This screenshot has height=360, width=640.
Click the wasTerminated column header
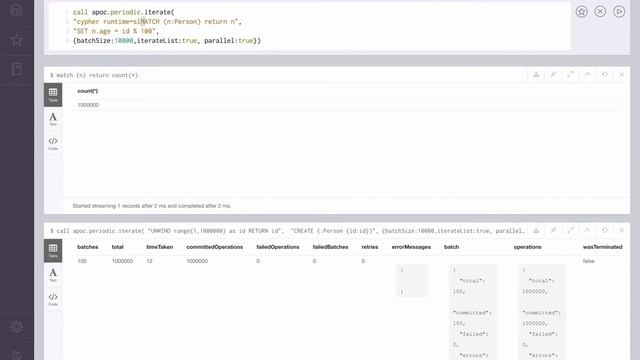tap(602, 247)
